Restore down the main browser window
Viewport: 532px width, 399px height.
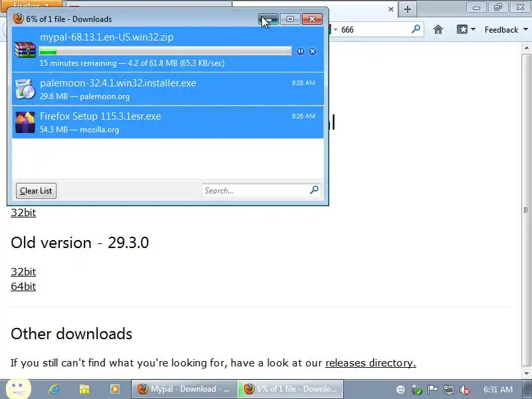(x=498, y=7)
